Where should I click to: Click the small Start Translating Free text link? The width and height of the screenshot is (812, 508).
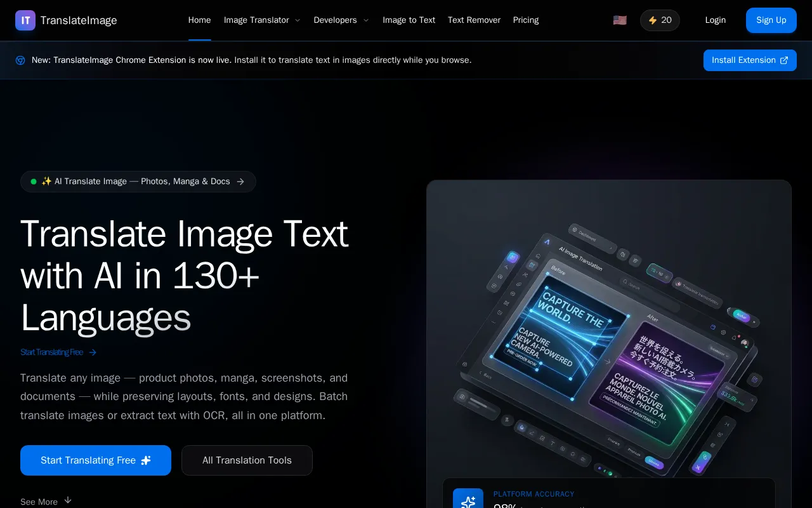click(x=52, y=352)
